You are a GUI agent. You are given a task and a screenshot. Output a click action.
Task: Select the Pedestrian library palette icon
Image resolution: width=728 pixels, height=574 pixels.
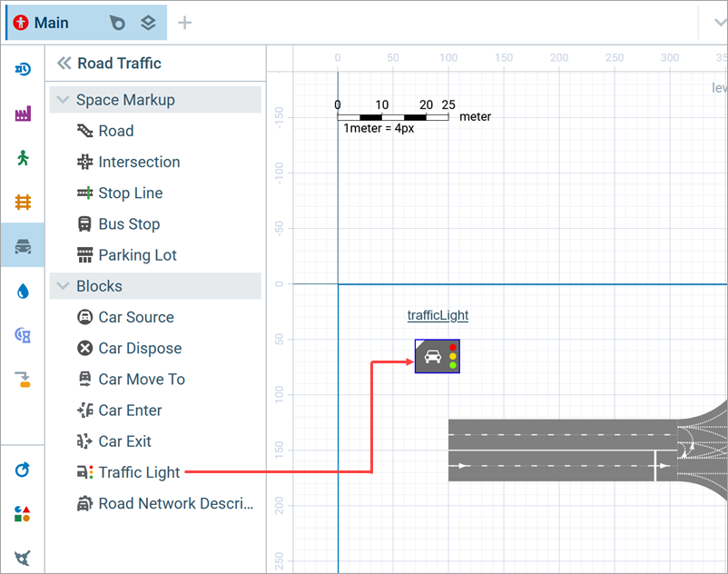(23, 158)
